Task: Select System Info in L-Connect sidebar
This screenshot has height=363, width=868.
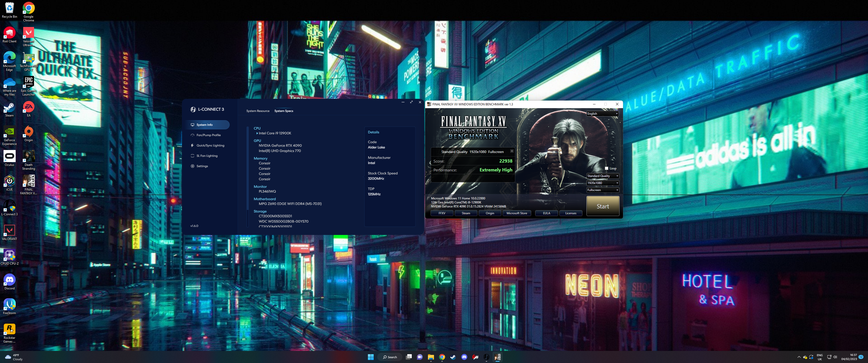Action: coord(208,125)
